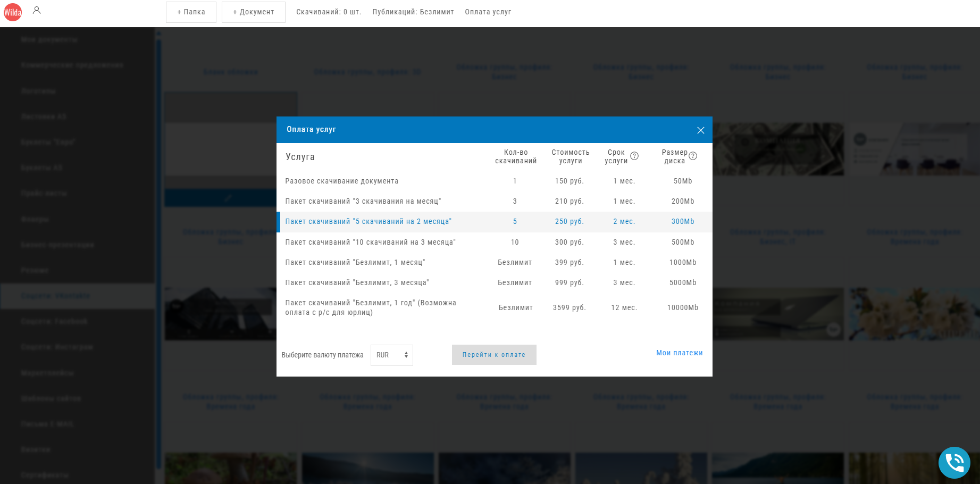Click the 300Mb disk size cell
The width and height of the screenshot is (980, 484).
[683, 222]
